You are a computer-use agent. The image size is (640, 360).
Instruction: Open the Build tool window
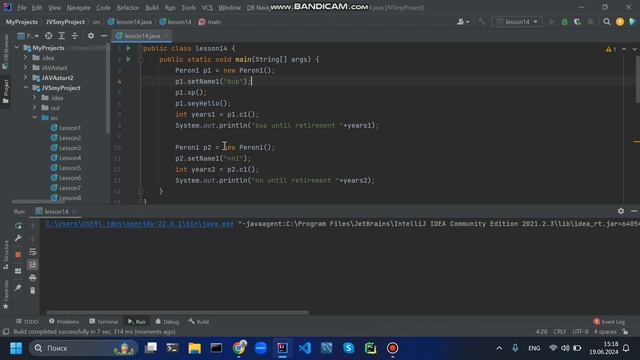[198, 322]
